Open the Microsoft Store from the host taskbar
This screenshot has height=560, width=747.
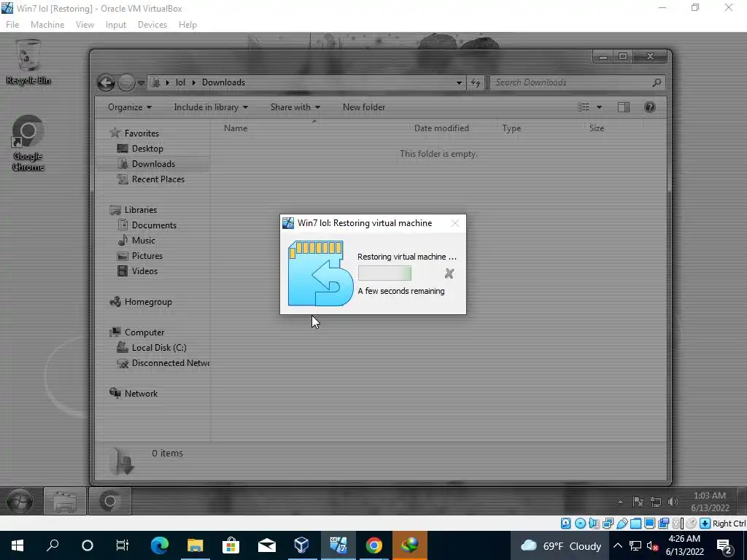(231, 545)
